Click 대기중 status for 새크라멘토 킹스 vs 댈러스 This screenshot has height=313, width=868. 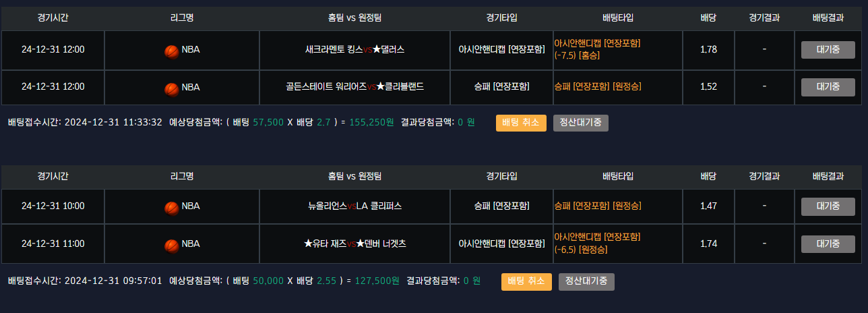(x=828, y=49)
